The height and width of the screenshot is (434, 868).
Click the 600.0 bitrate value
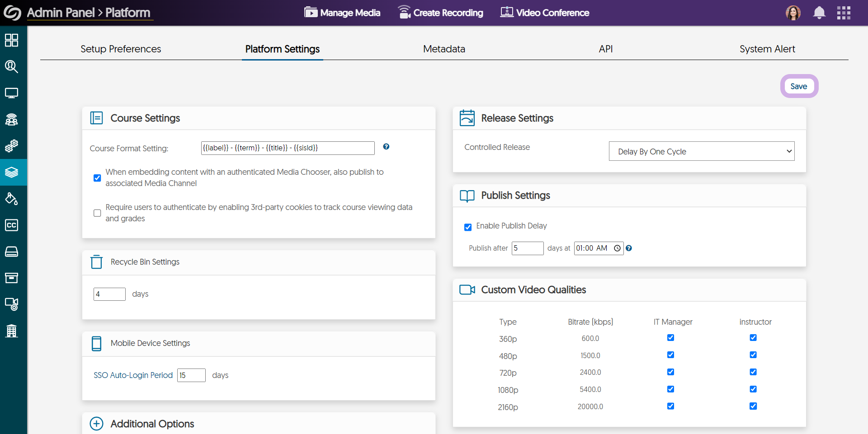coord(590,339)
